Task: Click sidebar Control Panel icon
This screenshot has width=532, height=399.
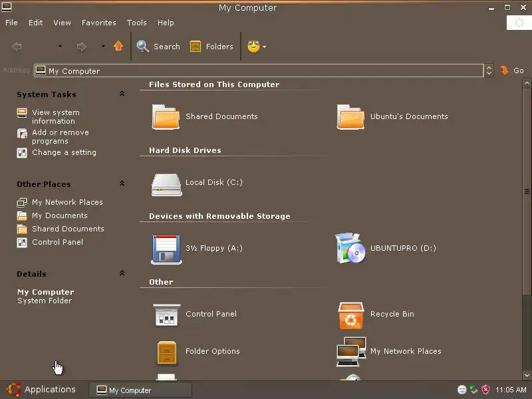Action: 22,242
